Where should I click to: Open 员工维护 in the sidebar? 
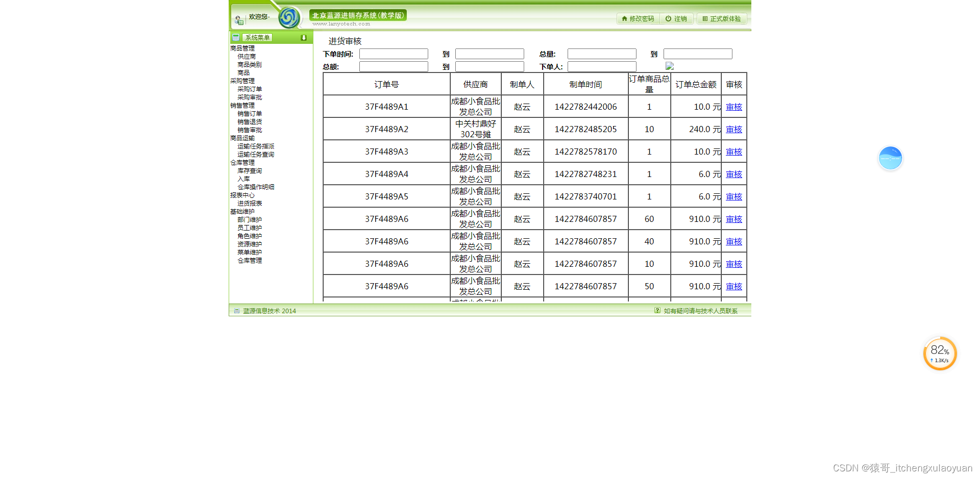tap(250, 228)
